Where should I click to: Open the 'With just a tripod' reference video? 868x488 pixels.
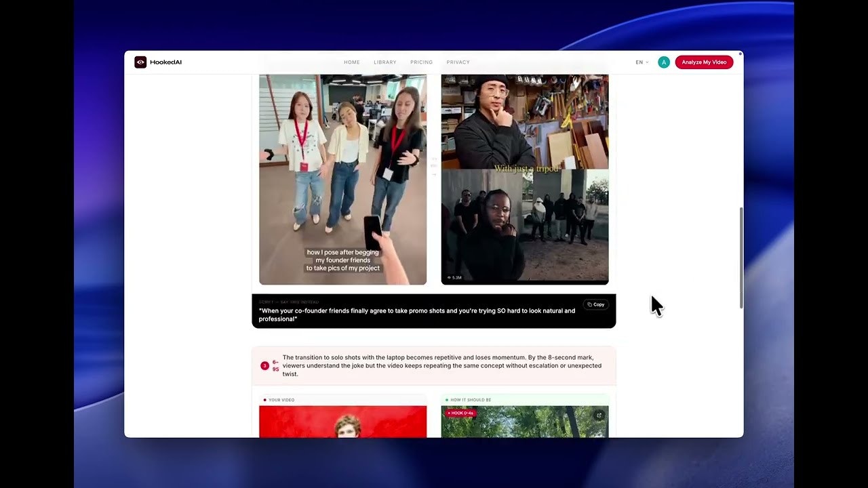tap(525, 180)
